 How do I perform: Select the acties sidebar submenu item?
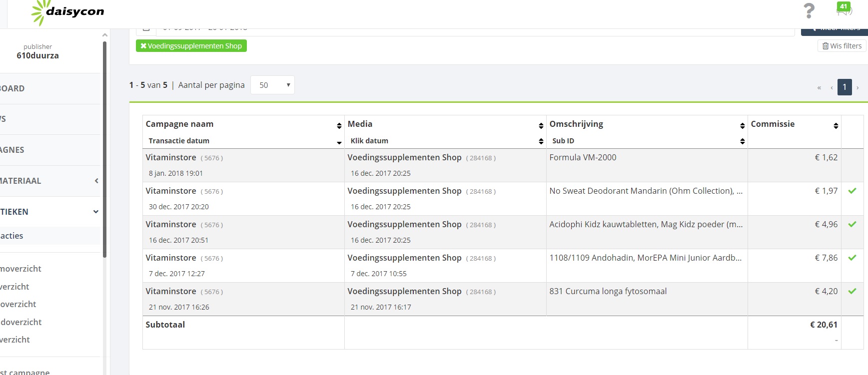pos(11,236)
